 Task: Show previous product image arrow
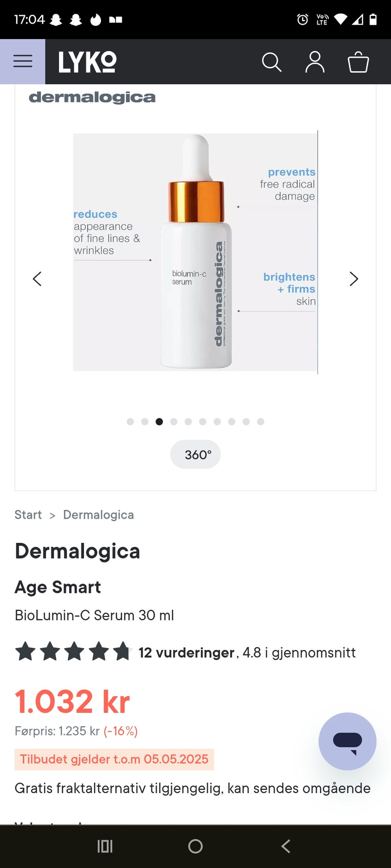click(x=37, y=279)
